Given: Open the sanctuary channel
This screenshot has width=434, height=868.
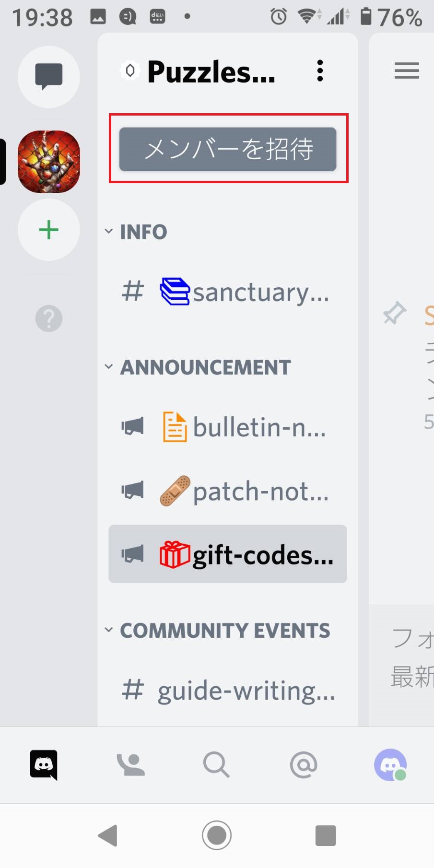Looking at the screenshot, I should click(228, 292).
